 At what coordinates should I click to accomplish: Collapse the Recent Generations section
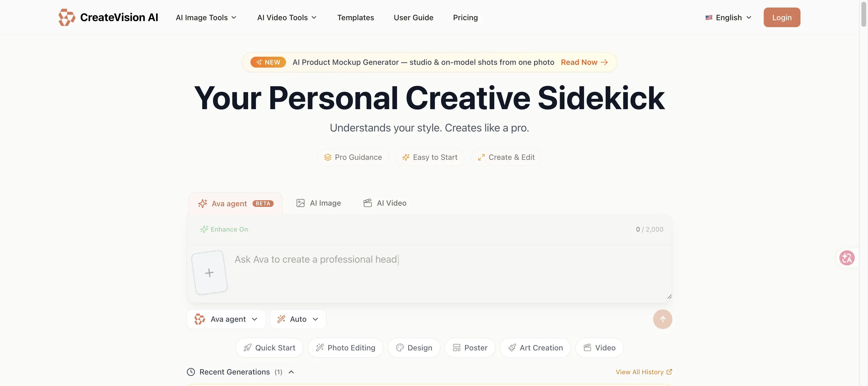[291, 372]
